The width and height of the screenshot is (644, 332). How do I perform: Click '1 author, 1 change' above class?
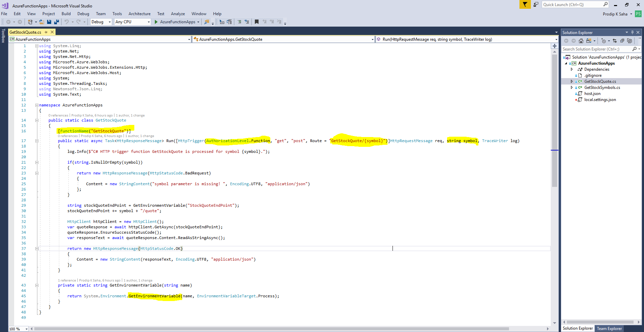click(130, 115)
